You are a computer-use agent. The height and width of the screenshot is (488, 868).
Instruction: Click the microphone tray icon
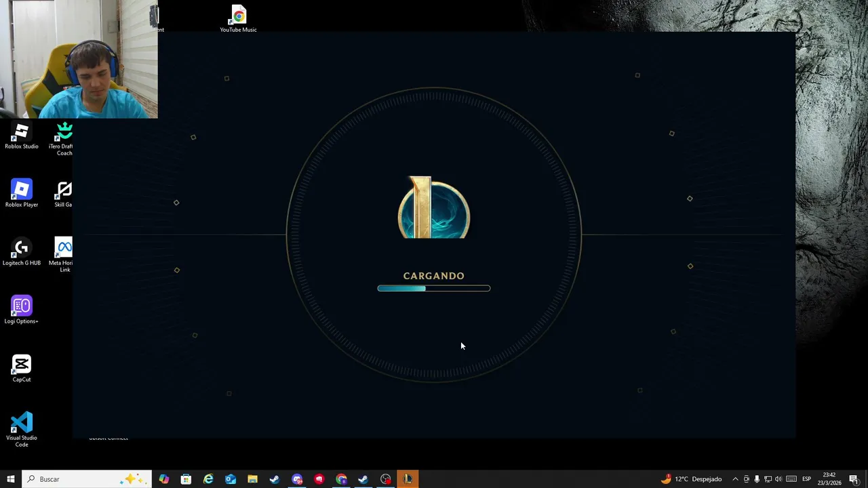[x=757, y=479]
